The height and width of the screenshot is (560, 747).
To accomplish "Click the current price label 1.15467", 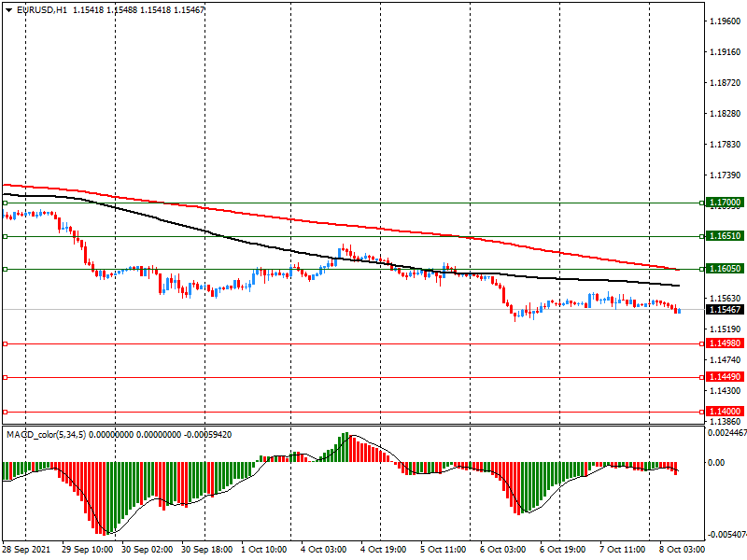I will click(x=725, y=310).
